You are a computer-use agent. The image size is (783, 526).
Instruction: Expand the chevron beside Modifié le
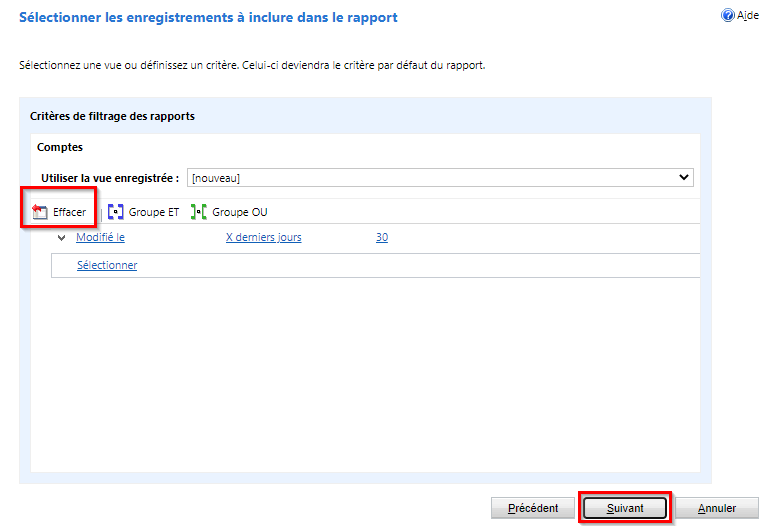[61, 238]
